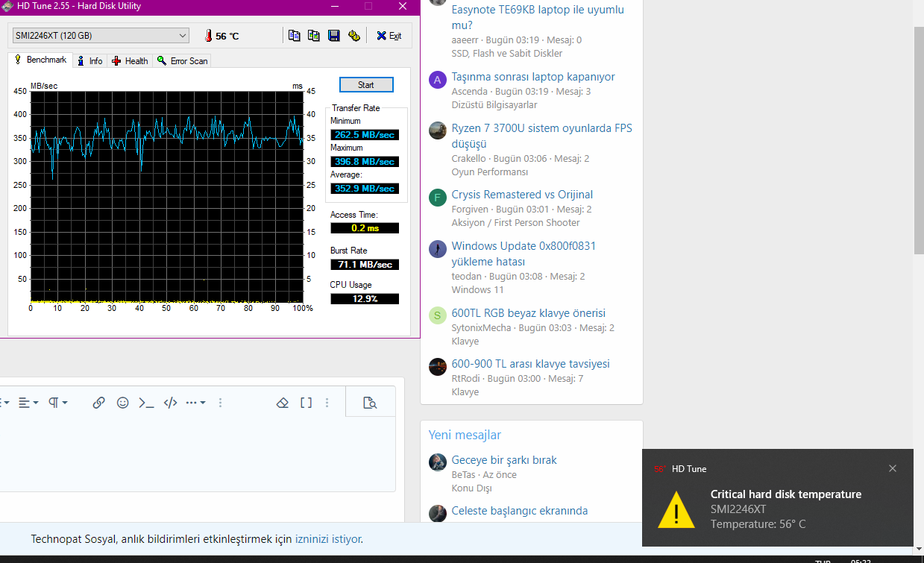
Task: Open thread 'Celeste başlangıç ekranında'
Action: tap(520, 511)
